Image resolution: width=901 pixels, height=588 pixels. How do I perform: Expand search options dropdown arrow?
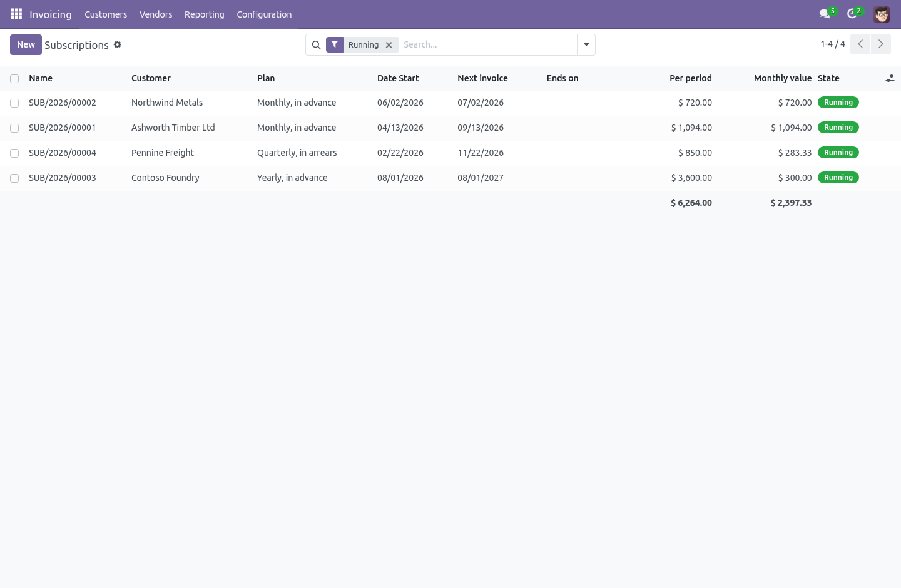586,44
